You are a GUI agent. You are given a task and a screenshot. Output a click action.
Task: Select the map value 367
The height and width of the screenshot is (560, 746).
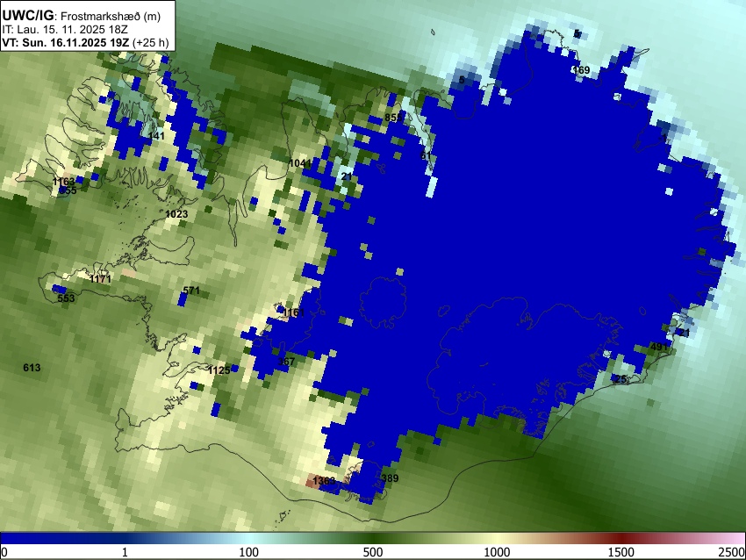click(x=286, y=362)
